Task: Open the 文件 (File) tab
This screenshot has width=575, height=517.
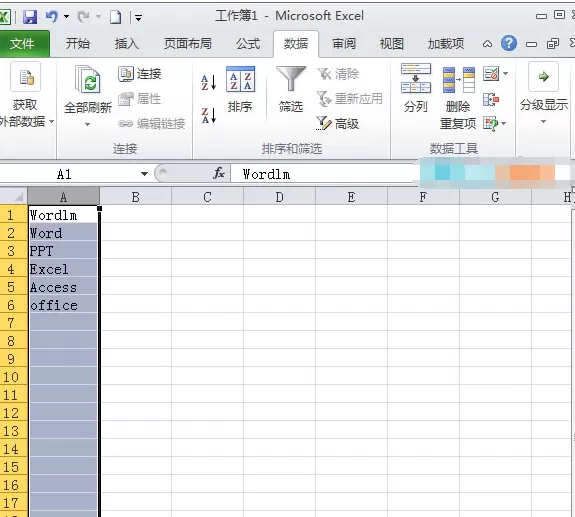Action: 23,44
